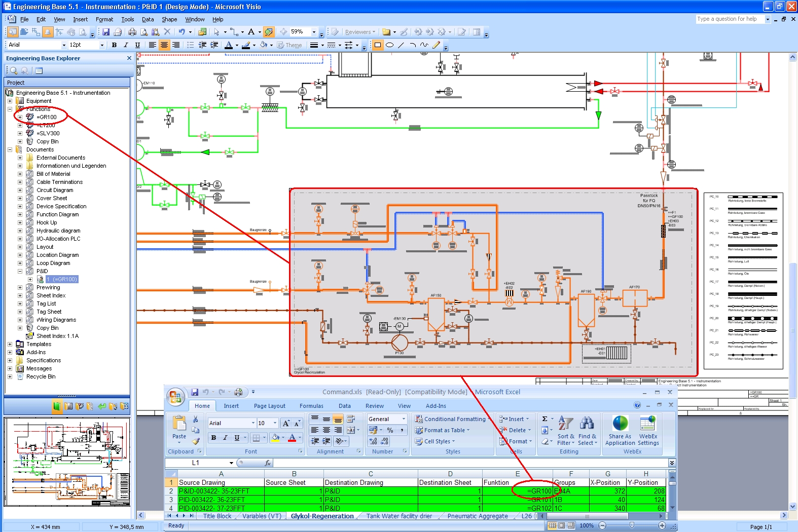Toggle center alignment in Visio toolbar

click(164, 45)
